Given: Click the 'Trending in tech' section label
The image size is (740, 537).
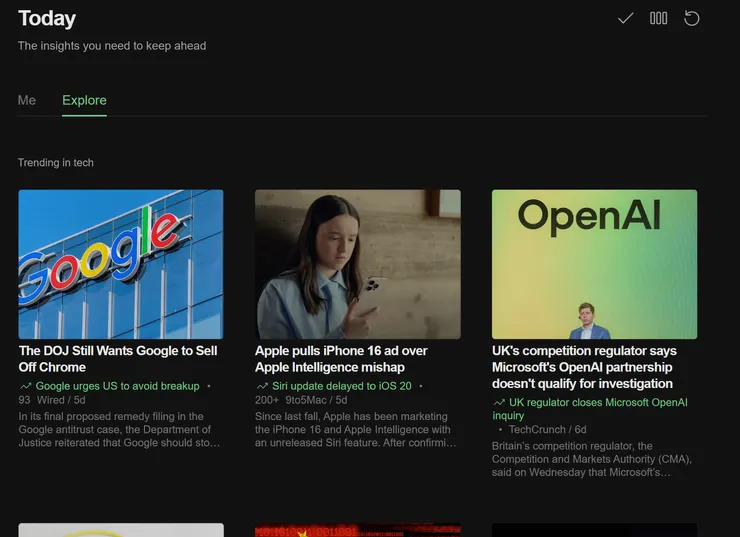Looking at the screenshot, I should (56, 163).
